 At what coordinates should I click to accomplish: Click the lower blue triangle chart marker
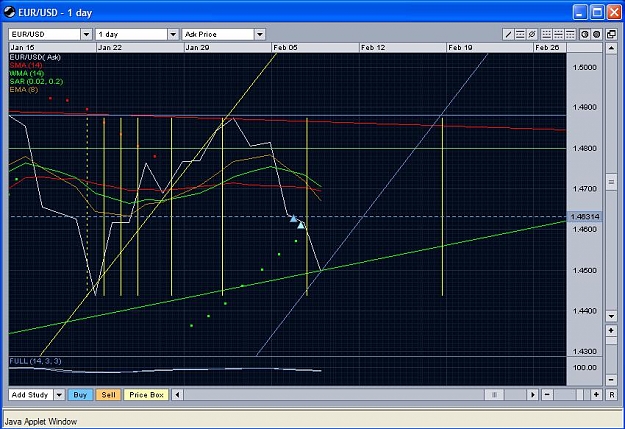click(301, 225)
